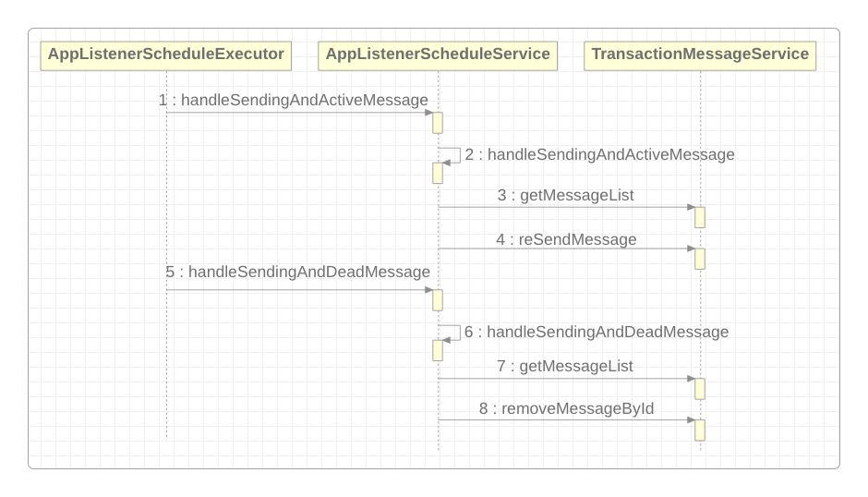Select the 3 : getMessageList label
Image resolution: width=868 pixels, height=497 pixels.
coord(566,195)
